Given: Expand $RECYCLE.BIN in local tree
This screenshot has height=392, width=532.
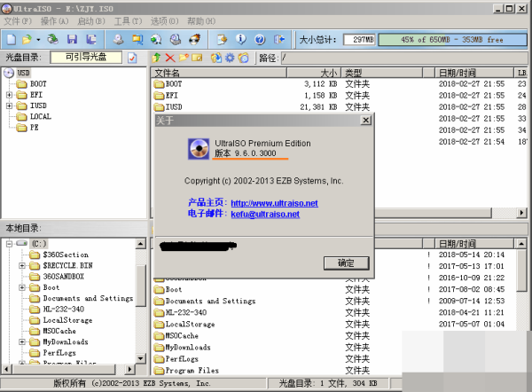Looking at the screenshot, I should pos(22,265).
